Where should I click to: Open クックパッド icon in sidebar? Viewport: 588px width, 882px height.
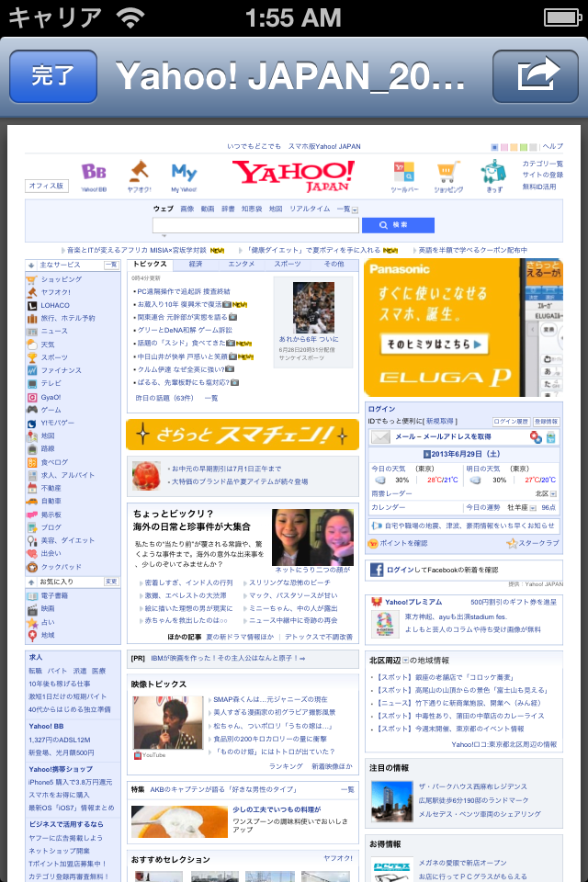pos(33,567)
